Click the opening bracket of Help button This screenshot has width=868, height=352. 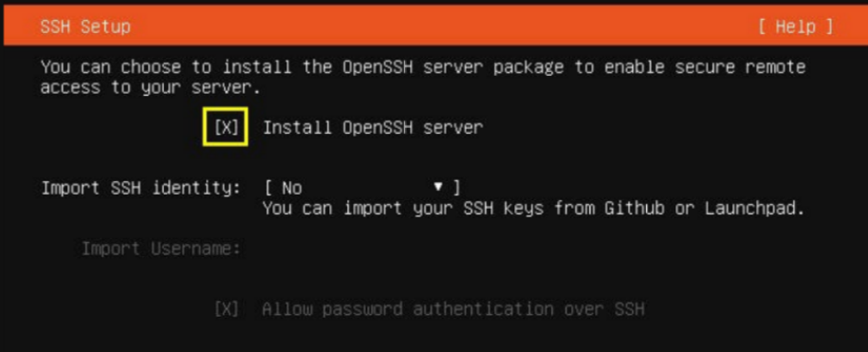tap(763, 26)
